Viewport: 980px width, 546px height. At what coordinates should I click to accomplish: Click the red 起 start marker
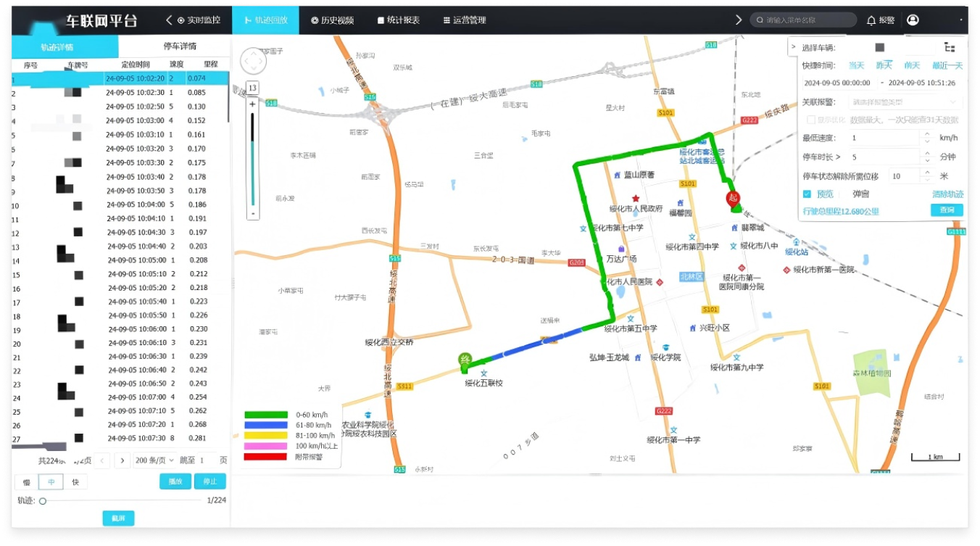pyautogui.click(x=734, y=199)
